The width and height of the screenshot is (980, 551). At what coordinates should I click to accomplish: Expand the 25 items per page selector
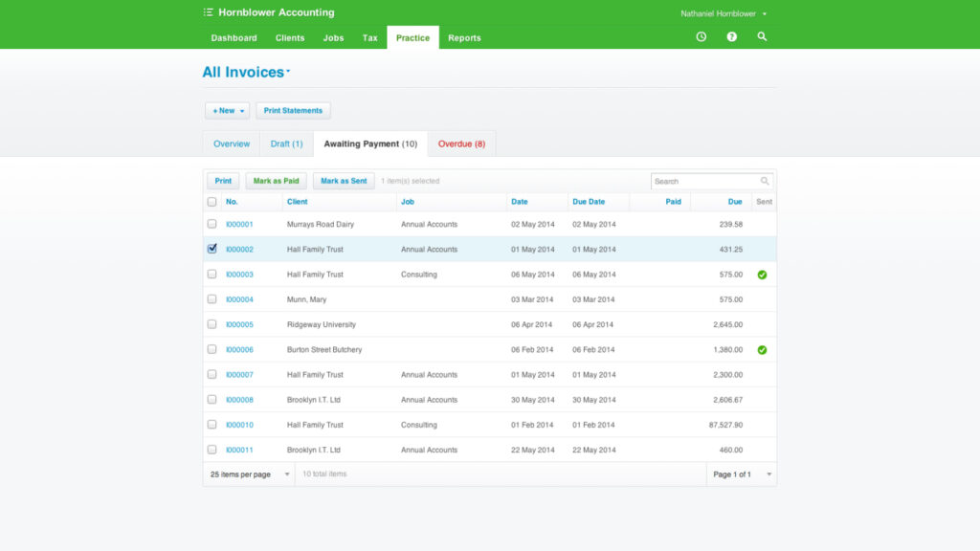click(247, 474)
